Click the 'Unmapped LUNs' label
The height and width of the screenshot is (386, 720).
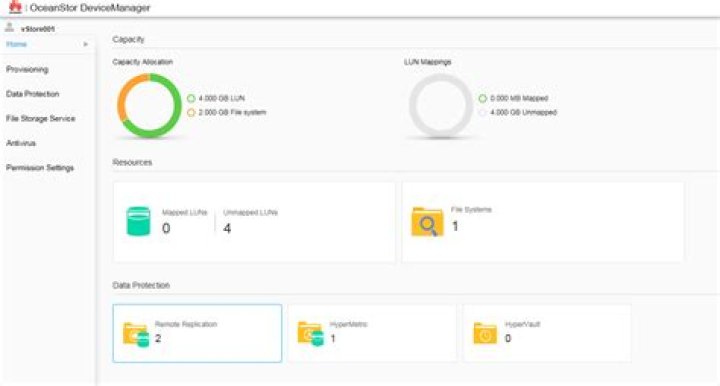click(x=251, y=213)
